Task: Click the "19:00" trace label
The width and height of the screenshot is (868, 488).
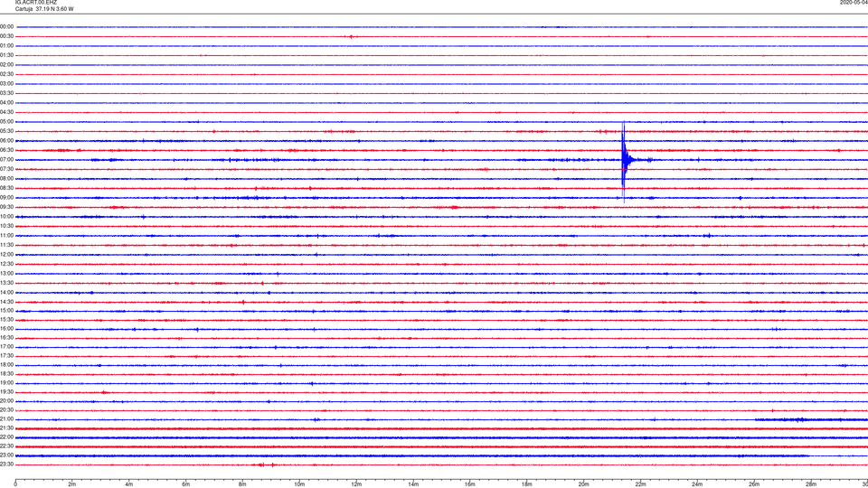Action: tap(6, 383)
